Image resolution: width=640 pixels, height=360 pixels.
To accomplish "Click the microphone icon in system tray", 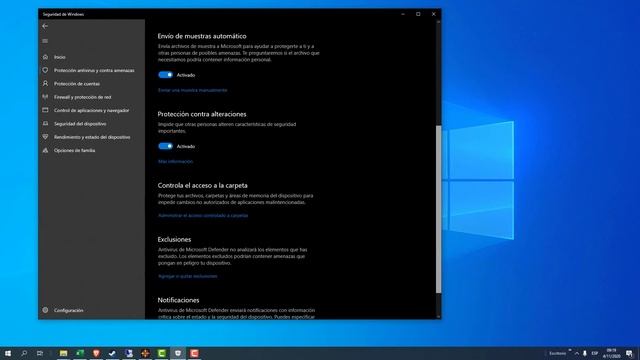I will 585,353.
